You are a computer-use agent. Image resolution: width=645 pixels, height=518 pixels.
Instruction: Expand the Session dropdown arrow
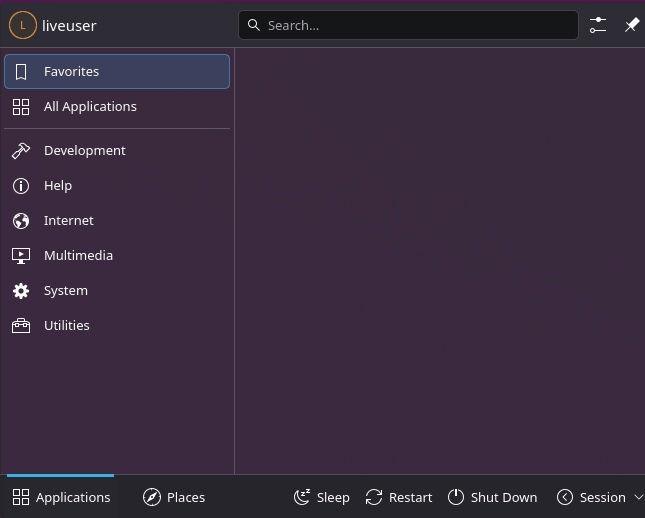pyautogui.click(x=638, y=497)
